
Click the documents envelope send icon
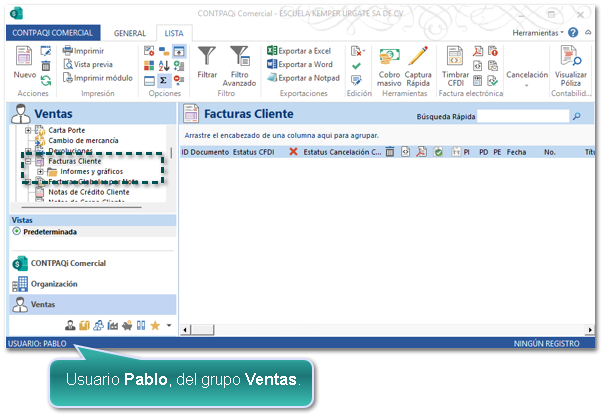(493, 66)
